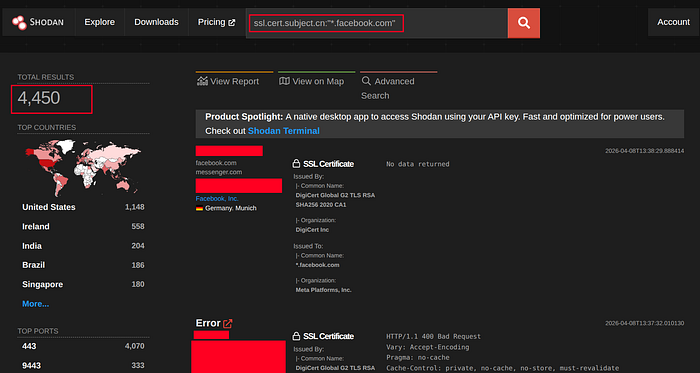700x373 pixels.
Task: Open Advanced Search
Action: tap(388, 88)
